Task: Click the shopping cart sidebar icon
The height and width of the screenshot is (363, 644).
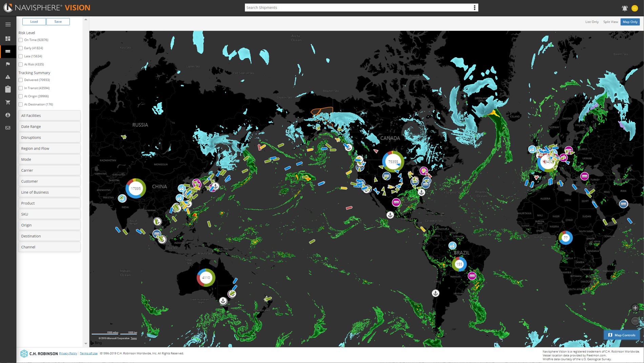Action: click(8, 102)
